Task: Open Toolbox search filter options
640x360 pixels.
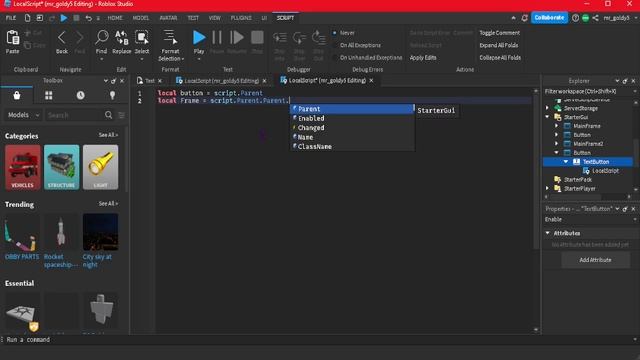Action: 121,116
